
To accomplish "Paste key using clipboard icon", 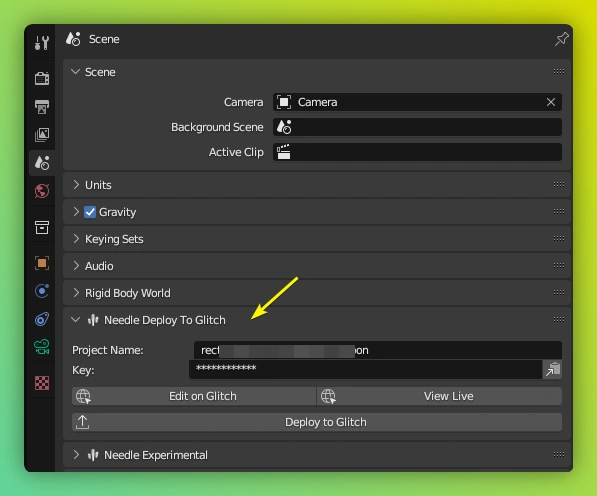I will click(x=552, y=369).
